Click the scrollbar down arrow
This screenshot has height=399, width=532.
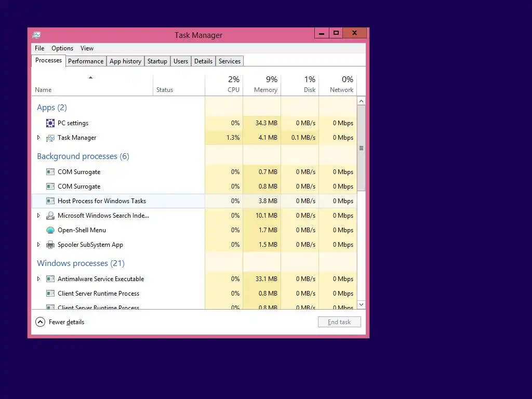click(362, 304)
